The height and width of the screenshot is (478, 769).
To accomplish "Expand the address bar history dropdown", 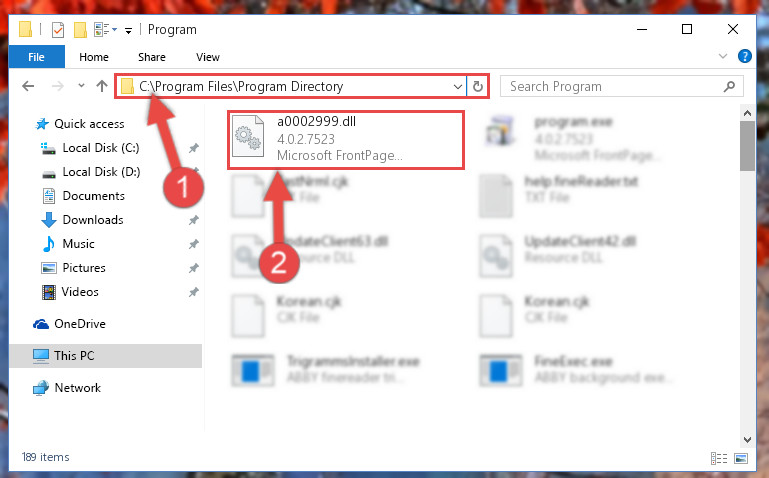I will (458, 87).
